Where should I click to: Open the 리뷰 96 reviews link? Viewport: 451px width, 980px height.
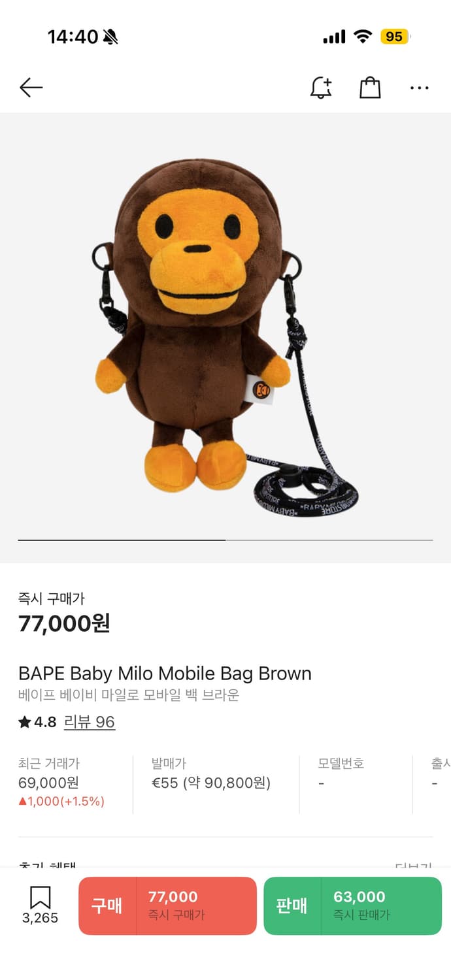click(90, 722)
